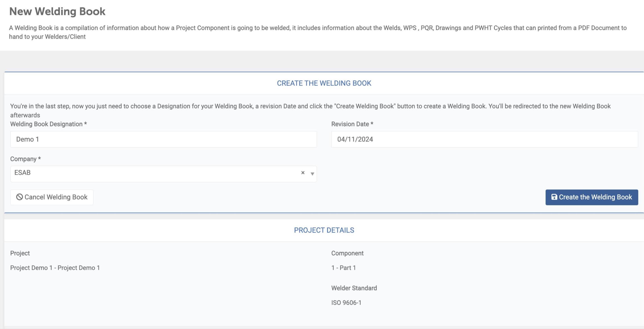Image resolution: width=644 pixels, height=329 pixels.
Task: Select the PROJECT DETAILS section header
Action: [x=324, y=230]
